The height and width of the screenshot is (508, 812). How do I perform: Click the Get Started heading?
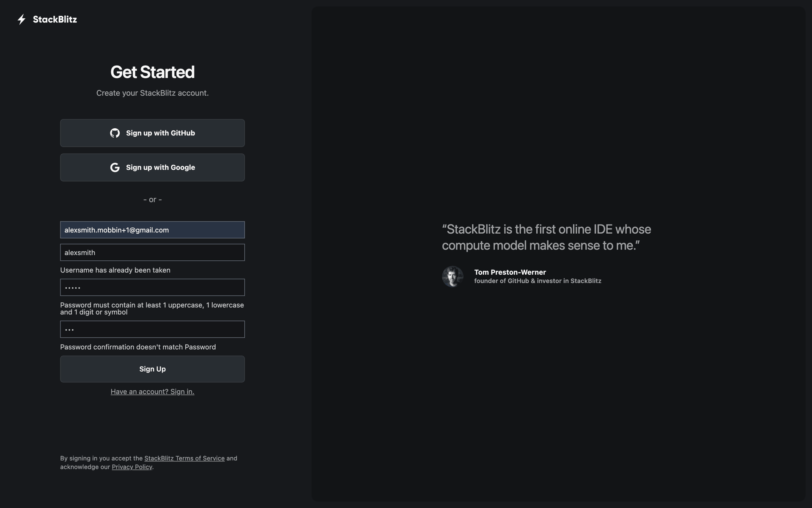point(152,72)
